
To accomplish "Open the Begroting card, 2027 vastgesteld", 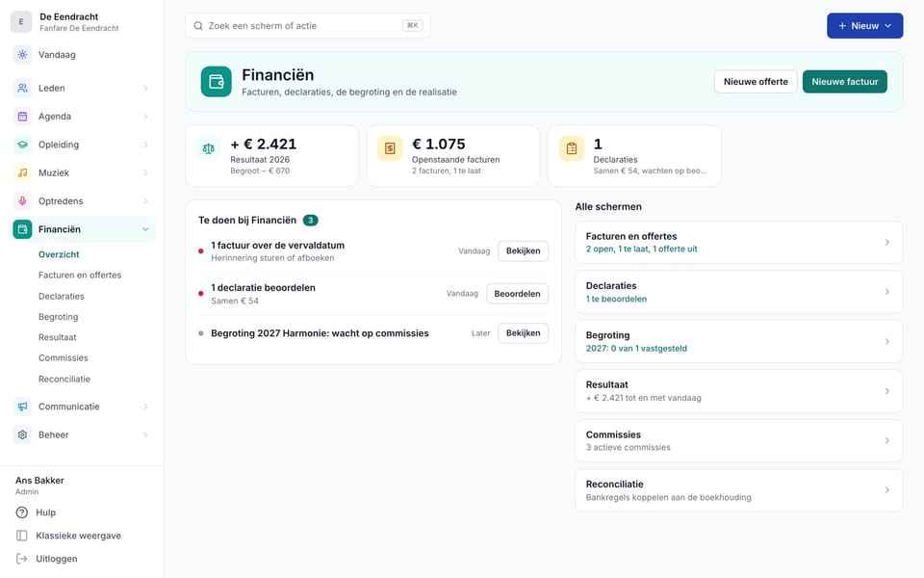I will coord(739,341).
